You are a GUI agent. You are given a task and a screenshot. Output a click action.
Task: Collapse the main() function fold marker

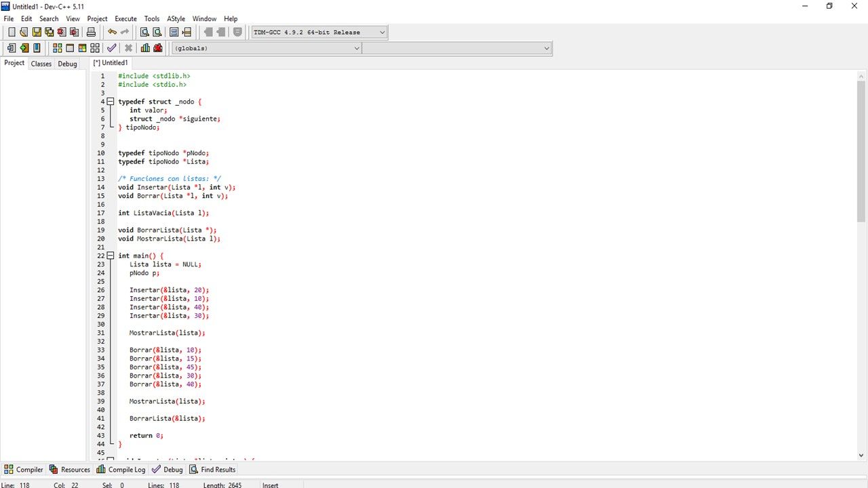(111, 256)
